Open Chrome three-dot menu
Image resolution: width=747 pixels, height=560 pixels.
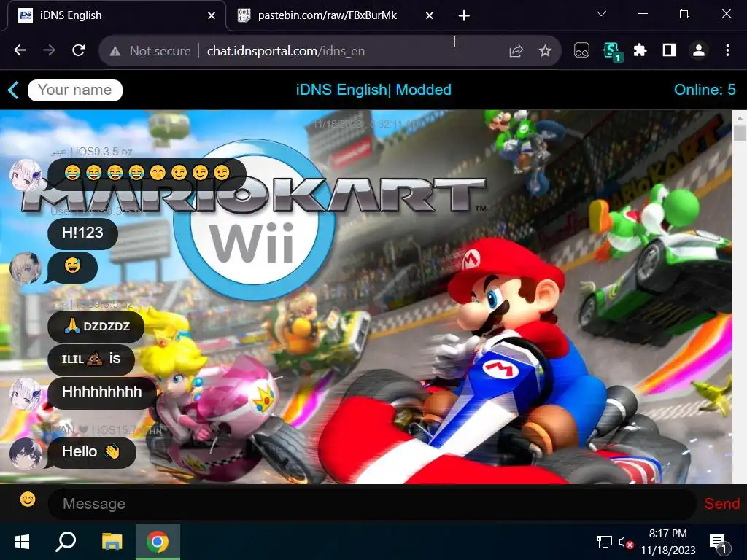(727, 50)
